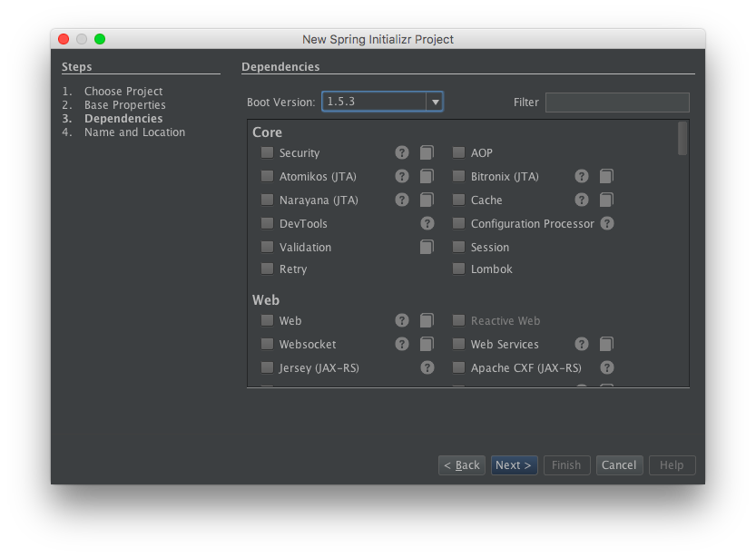The image size is (756, 557).
Task: Go back with the Back button
Action: pos(462,465)
